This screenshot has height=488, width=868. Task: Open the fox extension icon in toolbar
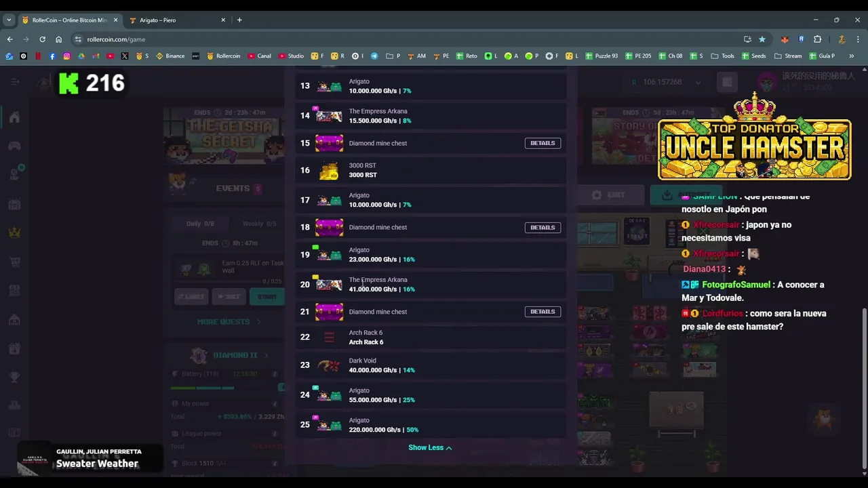[785, 39]
